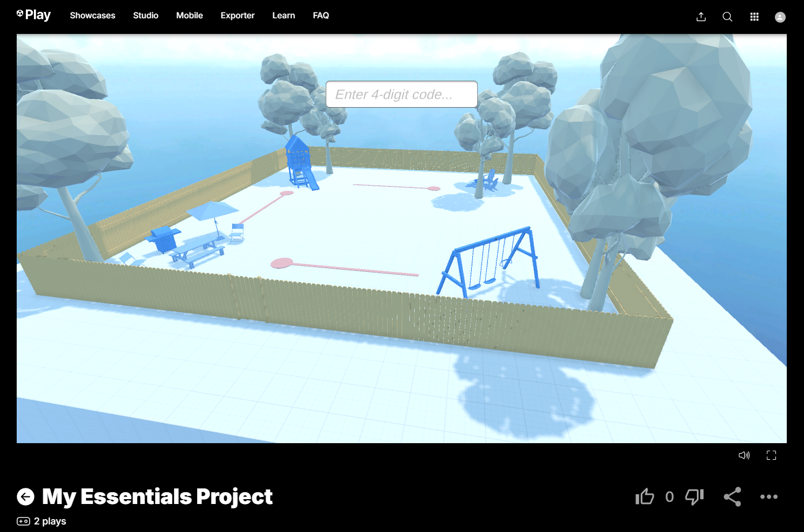Screen dimensions: 804x532
Task: Open the user account avatar menu
Action: (780, 17)
